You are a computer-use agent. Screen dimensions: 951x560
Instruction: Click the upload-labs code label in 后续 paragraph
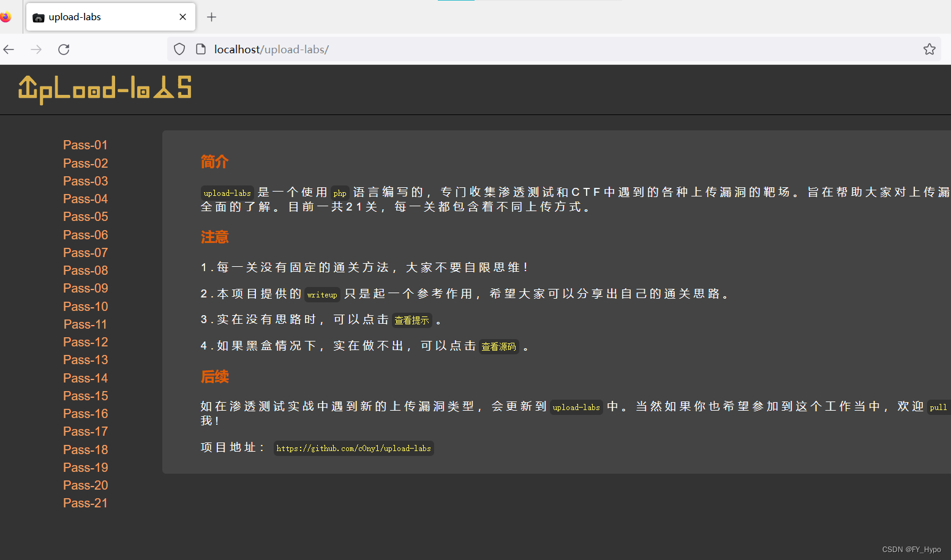click(576, 407)
